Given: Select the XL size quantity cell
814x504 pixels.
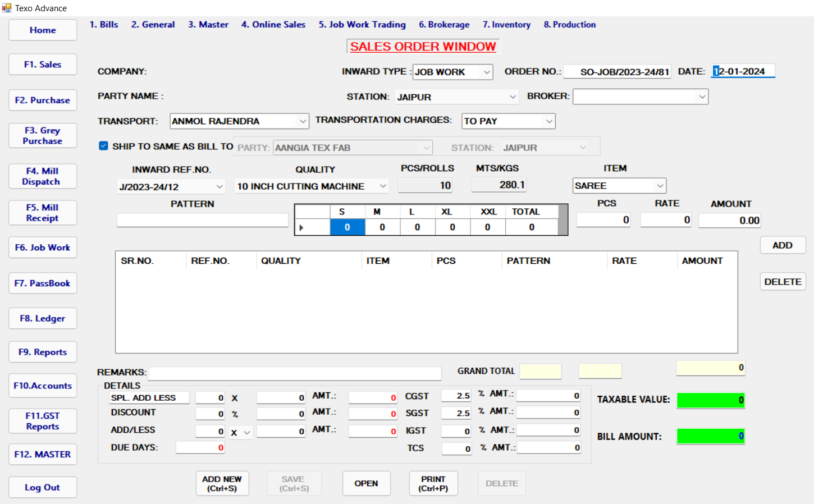Looking at the screenshot, I should pyautogui.click(x=452, y=227).
